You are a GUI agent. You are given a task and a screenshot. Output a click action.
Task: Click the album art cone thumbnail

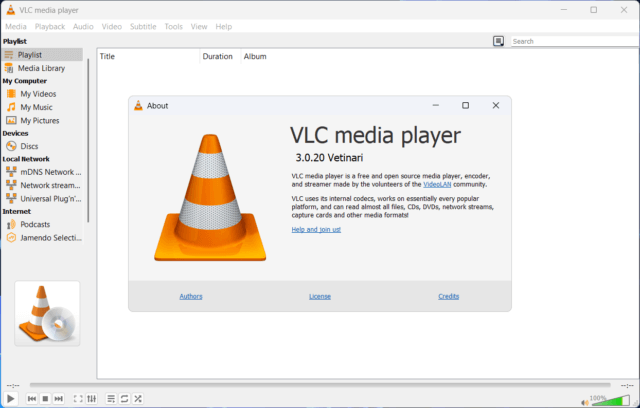(47, 313)
